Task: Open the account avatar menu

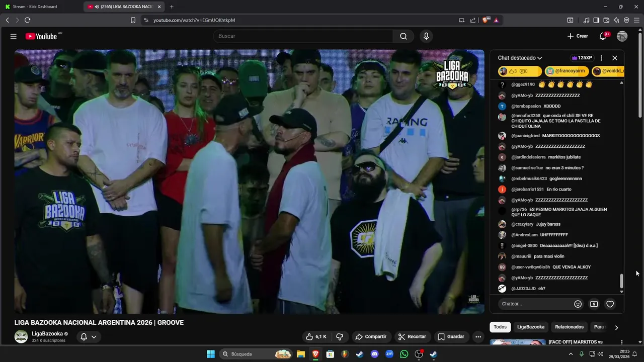Action: click(622, 36)
